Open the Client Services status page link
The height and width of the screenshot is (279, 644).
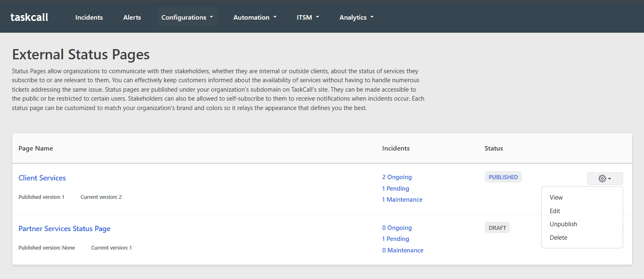click(42, 178)
